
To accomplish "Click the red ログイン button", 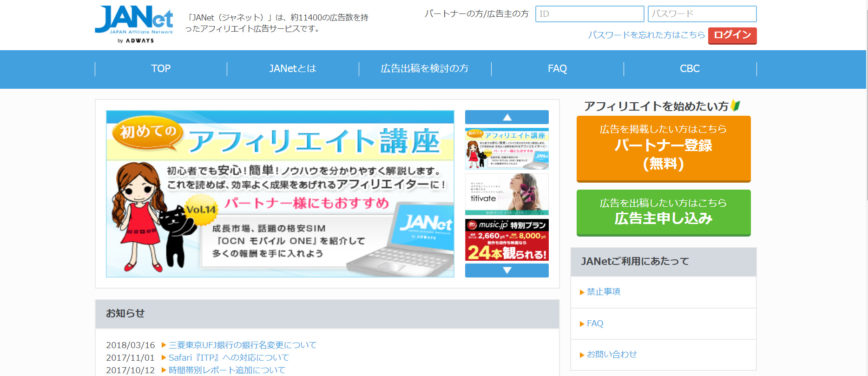I will (732, 35).
